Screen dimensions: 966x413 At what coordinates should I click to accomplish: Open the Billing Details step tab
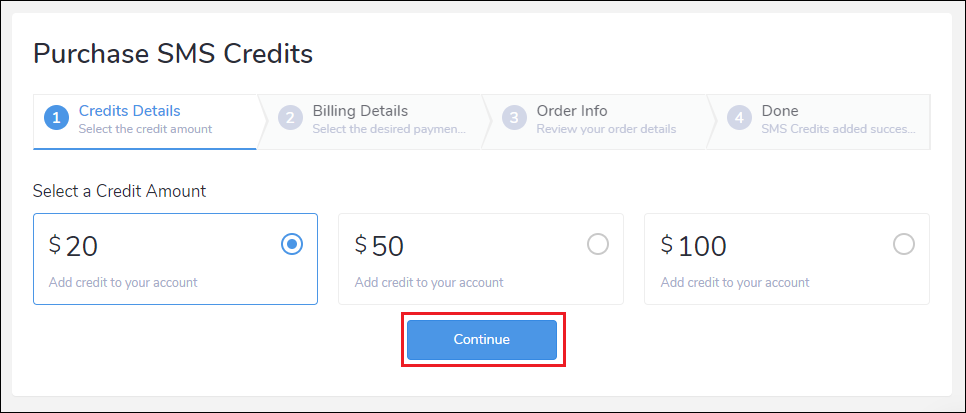point(360,111)
